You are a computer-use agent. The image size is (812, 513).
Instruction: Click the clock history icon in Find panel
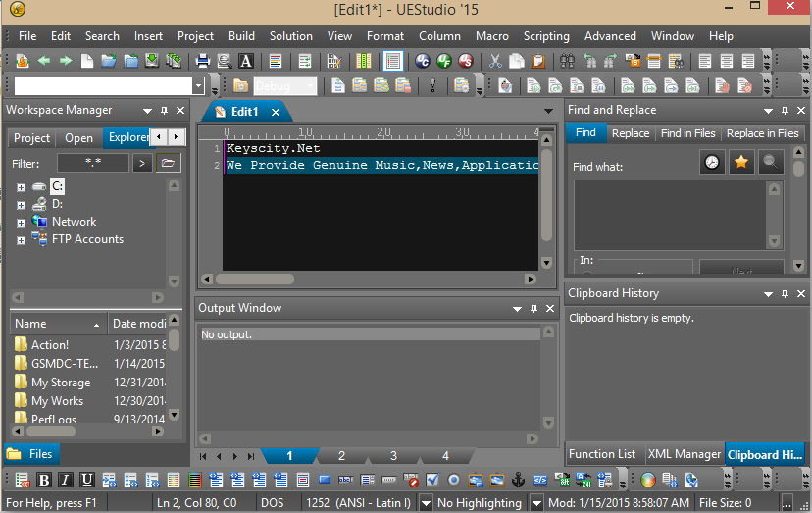click(x=712, y=162)
